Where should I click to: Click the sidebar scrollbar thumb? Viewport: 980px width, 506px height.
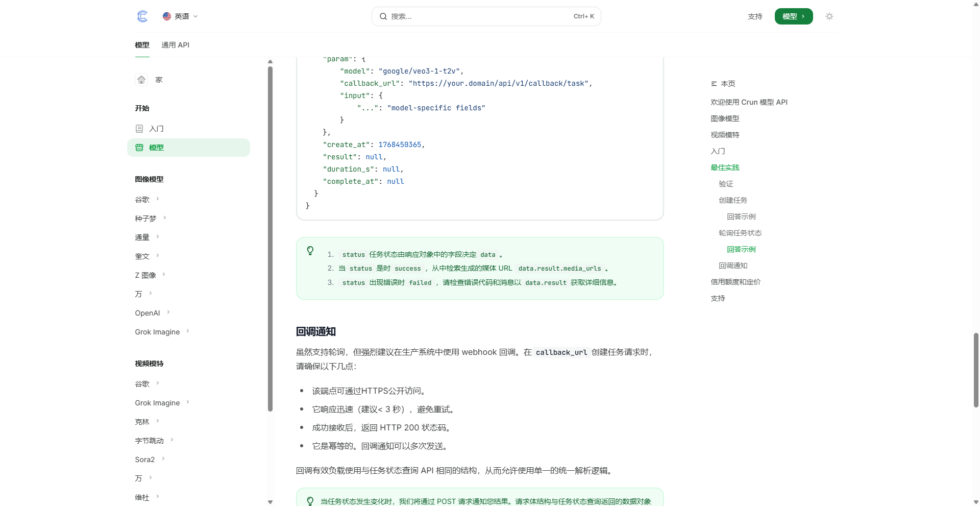click(x=270, y=238)
